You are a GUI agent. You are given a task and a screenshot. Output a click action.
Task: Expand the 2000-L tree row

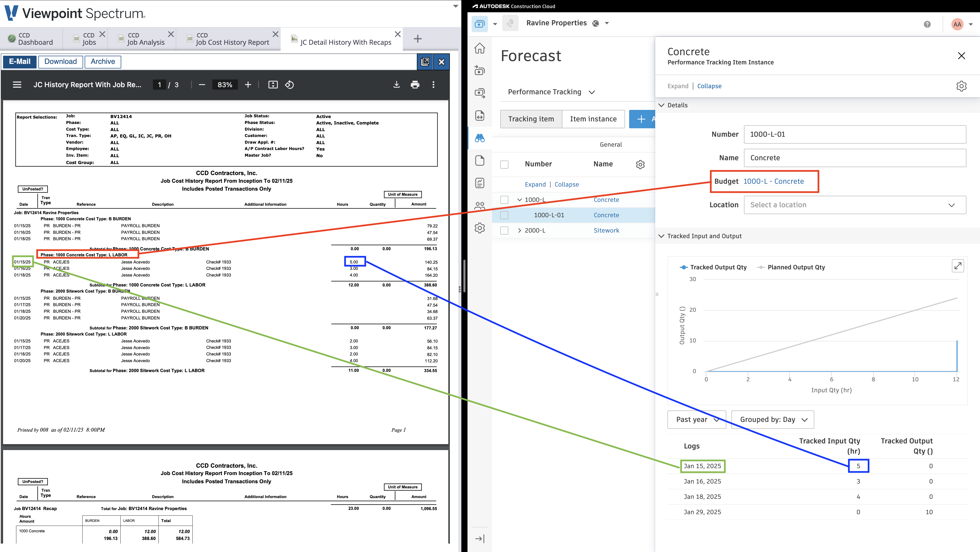point(519,230)
